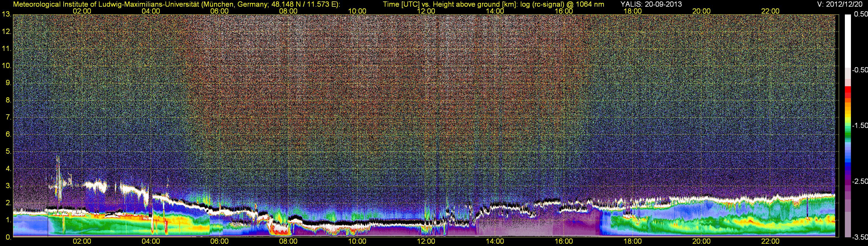This screenshot has height=246, width=868.
Task: Click the 06:00 label on the top time axis
Action: click(219, 11)
